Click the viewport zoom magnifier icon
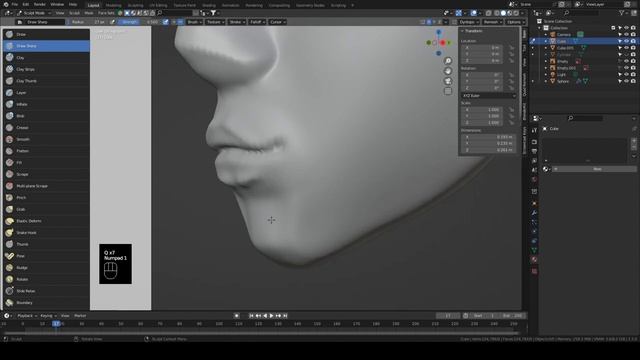This screenshot has width=640, height=360. click(x=448, y=61)
